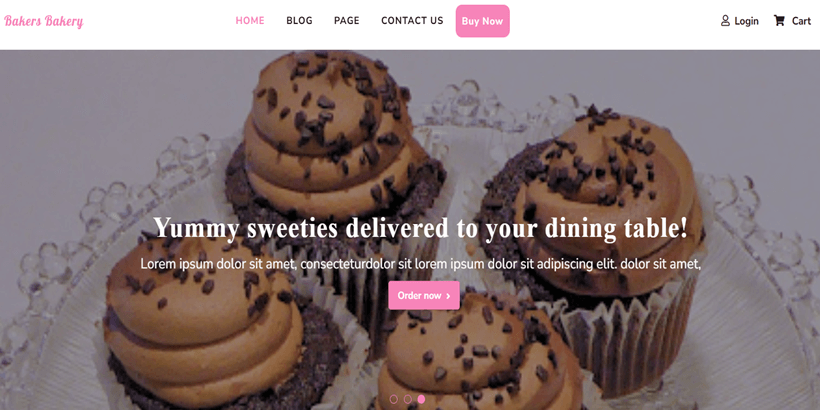
Task: Open the Login text link
Action: 746,21
